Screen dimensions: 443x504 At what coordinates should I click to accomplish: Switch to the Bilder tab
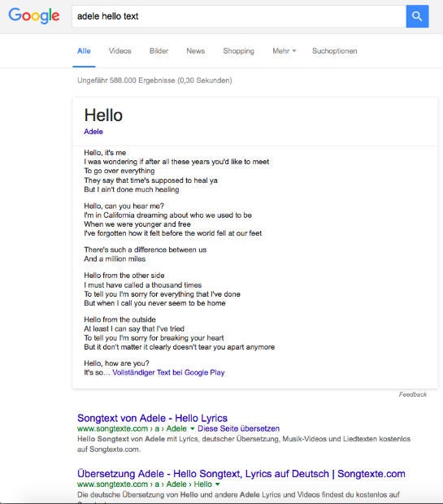159,50
